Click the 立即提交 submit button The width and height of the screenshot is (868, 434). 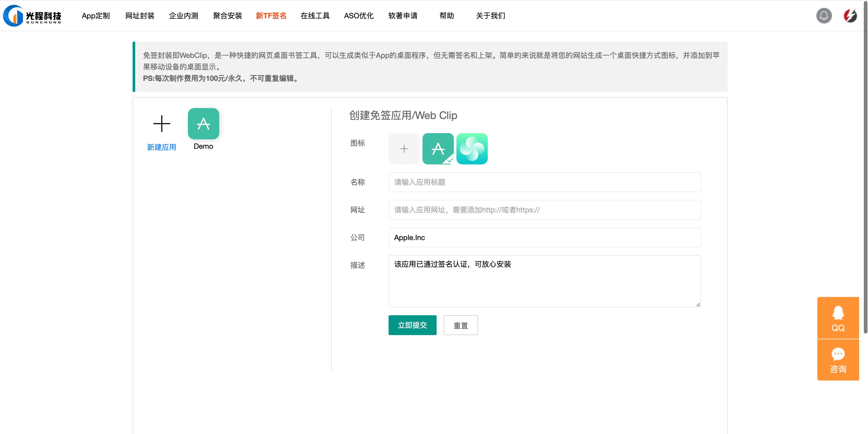click(x=412, y=325)
